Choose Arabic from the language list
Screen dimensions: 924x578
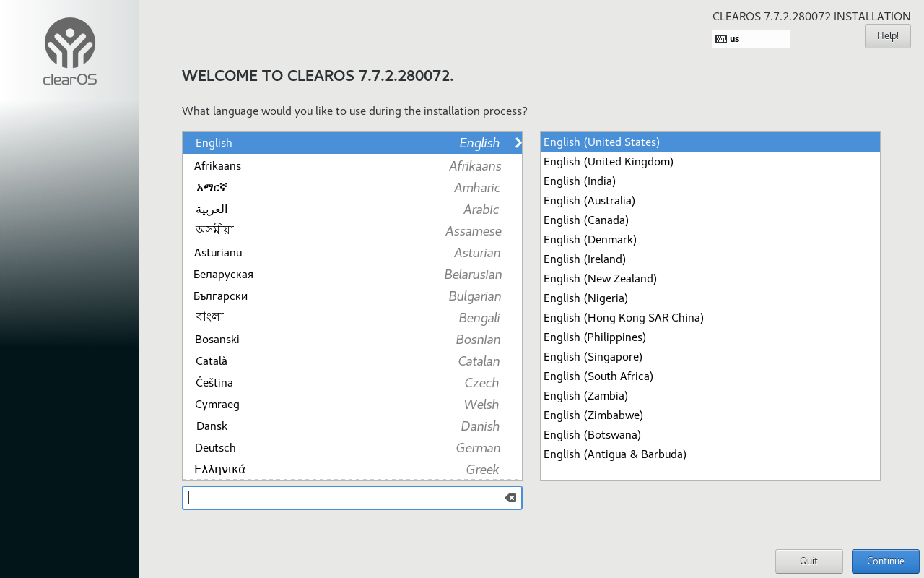[x=352, y=210]
